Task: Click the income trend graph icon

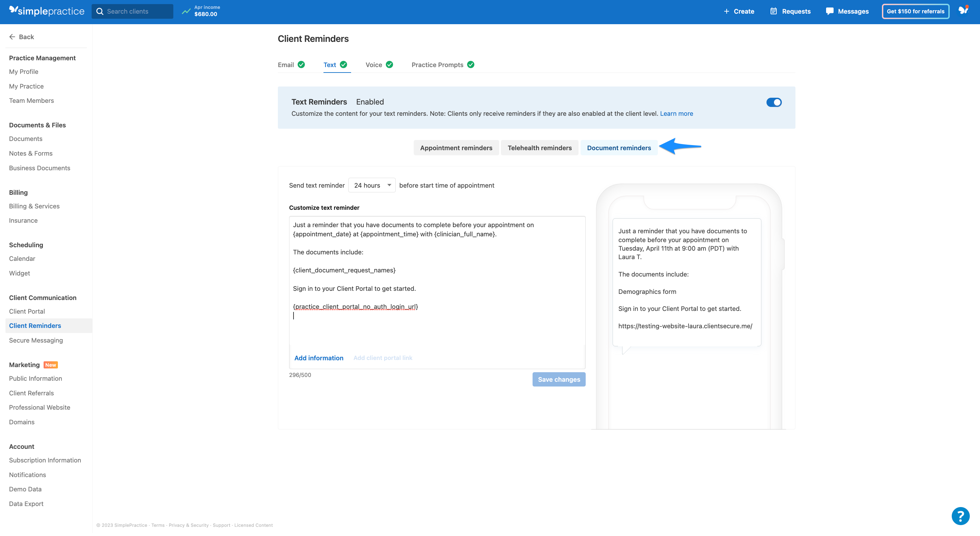Action: pos(186,11)
